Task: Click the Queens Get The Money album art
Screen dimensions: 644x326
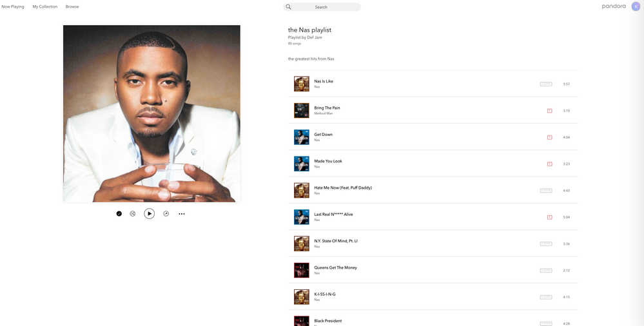Action: click(x=302, y=270)
